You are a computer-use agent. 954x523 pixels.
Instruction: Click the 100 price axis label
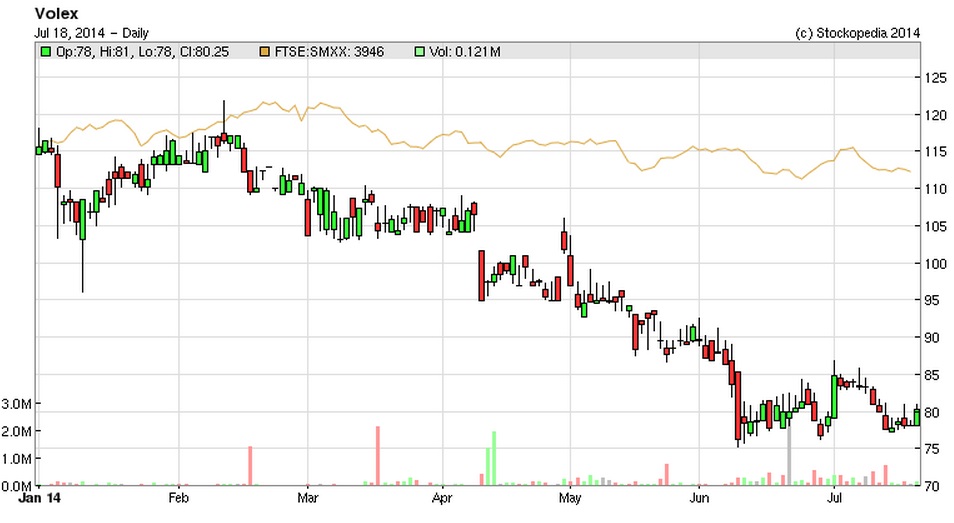[936, 263]
